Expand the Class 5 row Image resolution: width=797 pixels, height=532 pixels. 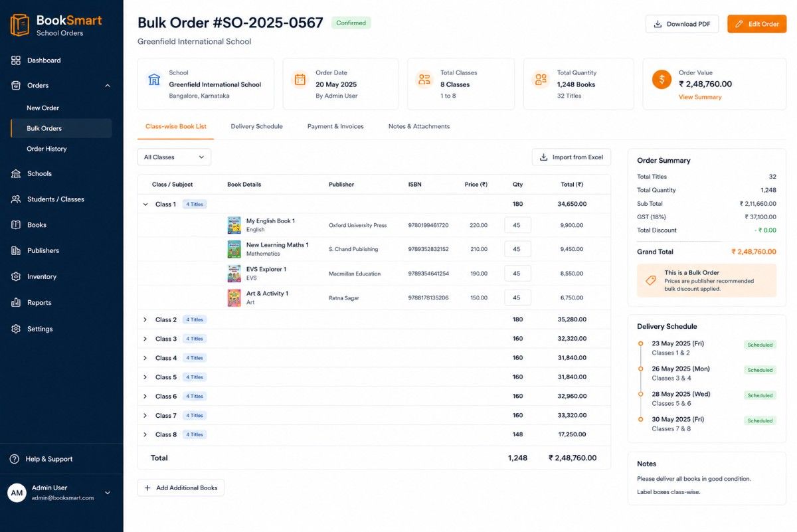145,377
